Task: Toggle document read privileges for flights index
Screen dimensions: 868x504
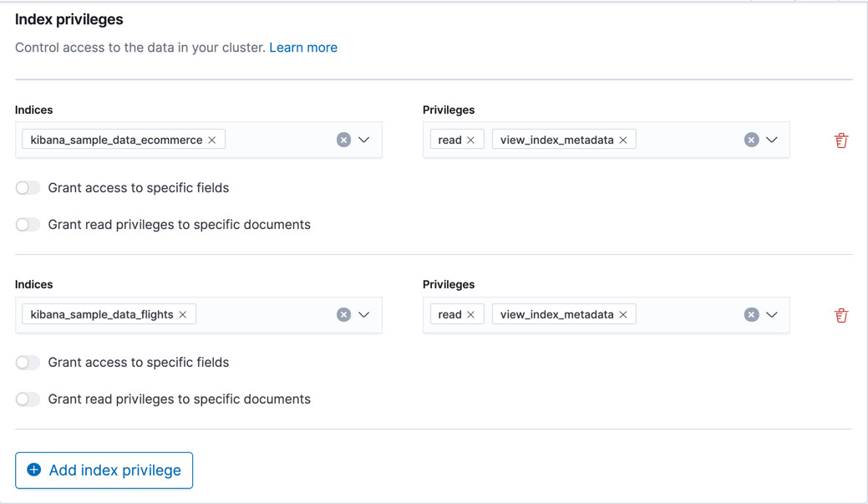Action: [28, 400]
